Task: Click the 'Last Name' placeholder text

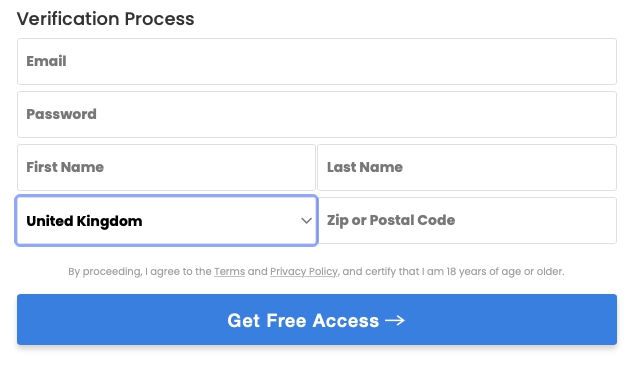Action: 365,167
